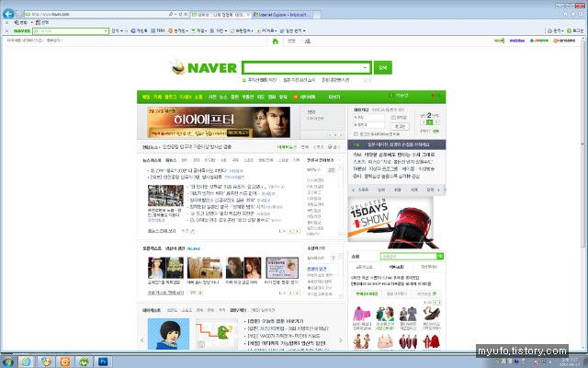Go to previous page in news cast pager
Viewport: 588px width, 368px height.
point(290,231)
